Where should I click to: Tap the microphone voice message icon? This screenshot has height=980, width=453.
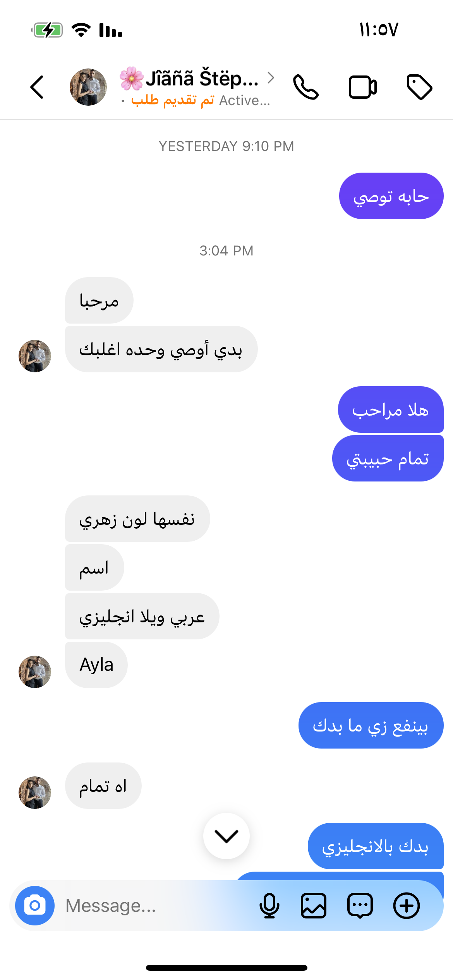[x=269, y=906]
